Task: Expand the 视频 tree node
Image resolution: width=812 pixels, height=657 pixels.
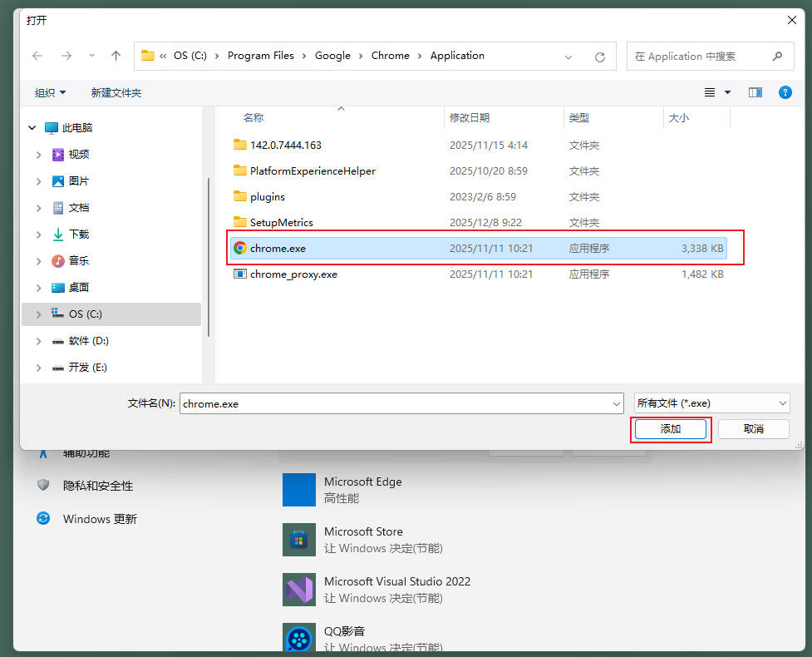Action: pos(38,155)
